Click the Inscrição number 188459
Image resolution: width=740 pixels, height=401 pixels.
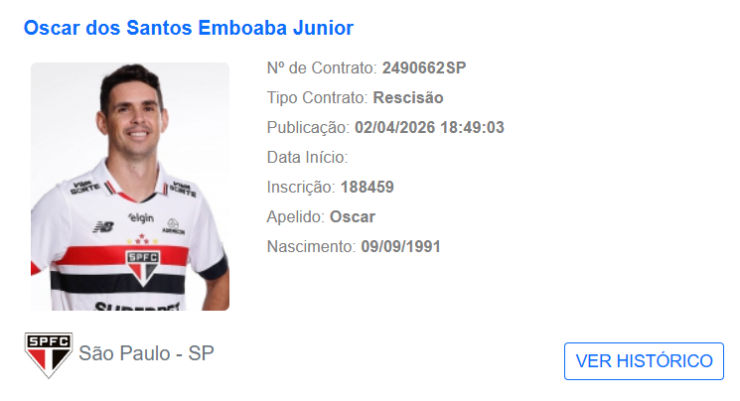(367, 187)
